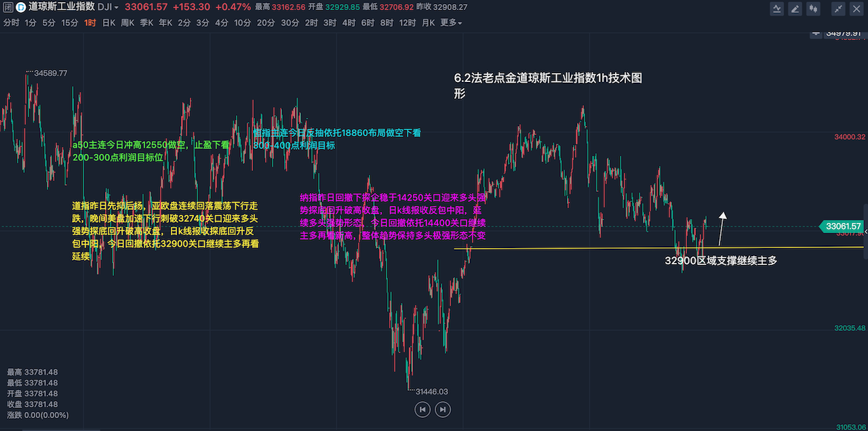Viewport: 868px width, 431px height.
Task: Open the indicator overlay icon
Action: 777,8
